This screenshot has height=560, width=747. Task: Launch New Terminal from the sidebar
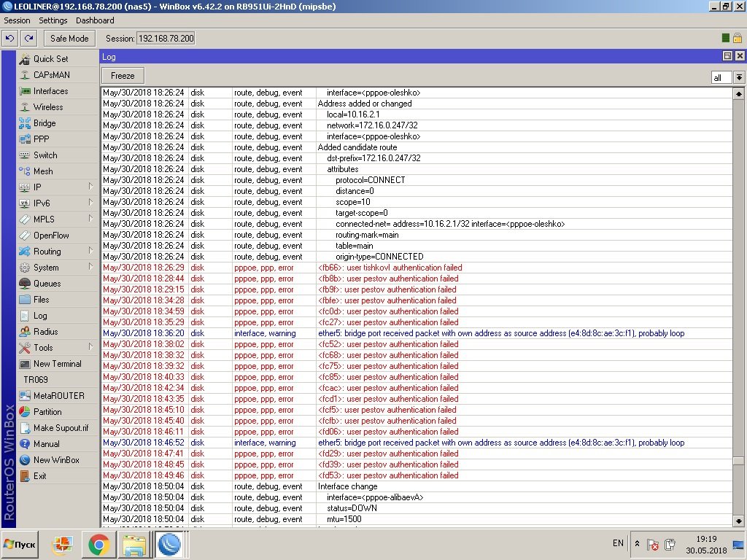(x=57, y=364)
